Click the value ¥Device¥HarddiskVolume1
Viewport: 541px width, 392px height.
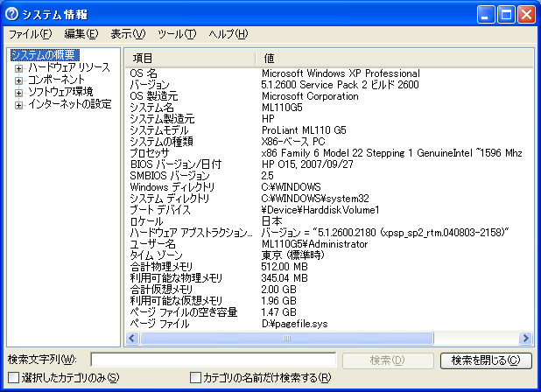click(320, 210)
